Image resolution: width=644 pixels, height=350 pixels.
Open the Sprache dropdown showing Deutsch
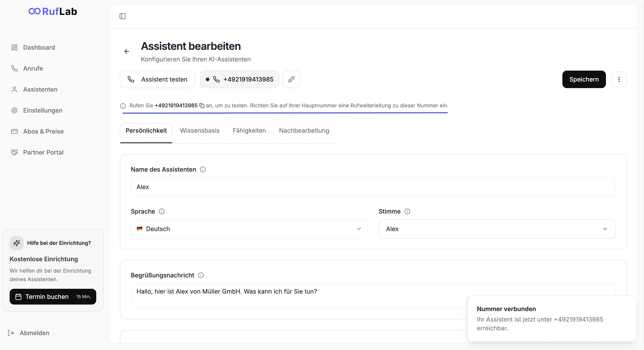pyautogui.click(x=249, y=229)
